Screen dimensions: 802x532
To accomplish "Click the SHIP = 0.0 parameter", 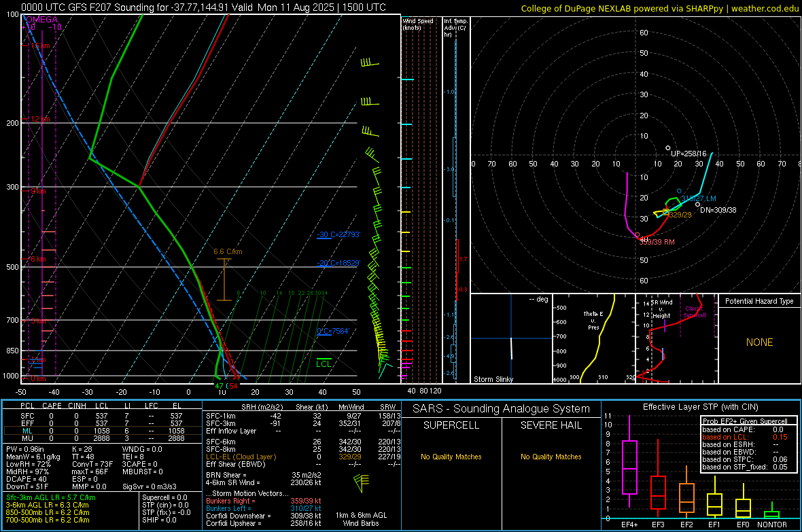I will tap(159, 520).
